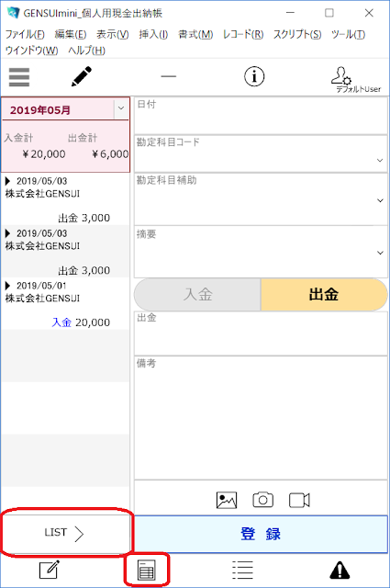Expand the 2019年05月 month dropdown
Viewport: 390px width, 588px height.
tap(121, 108)
